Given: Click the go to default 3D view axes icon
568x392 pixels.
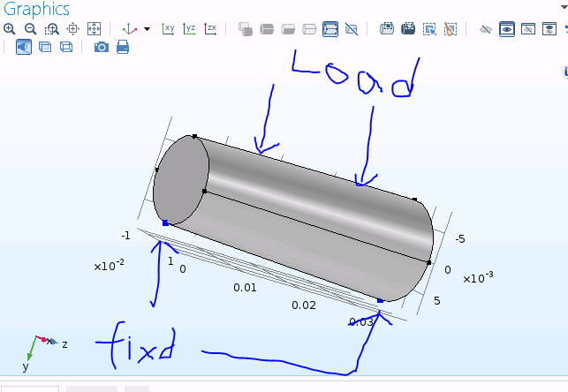Looking at the screenshot, I should tap(130, 28).
